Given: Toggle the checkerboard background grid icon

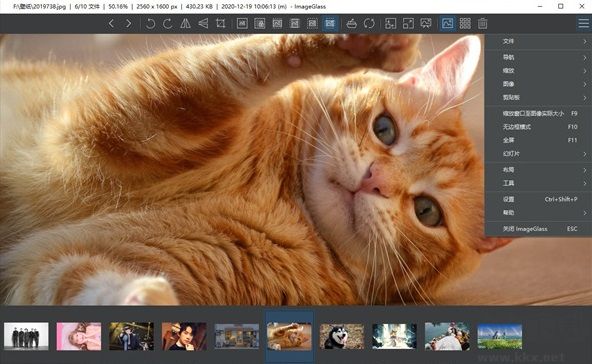Looking at the screenshot, I should [465, 23].
